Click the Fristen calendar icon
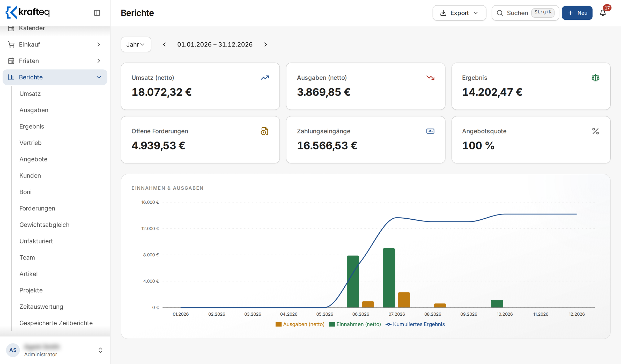Viewport: 621px width, 364px height. click(x=11, y=61)
